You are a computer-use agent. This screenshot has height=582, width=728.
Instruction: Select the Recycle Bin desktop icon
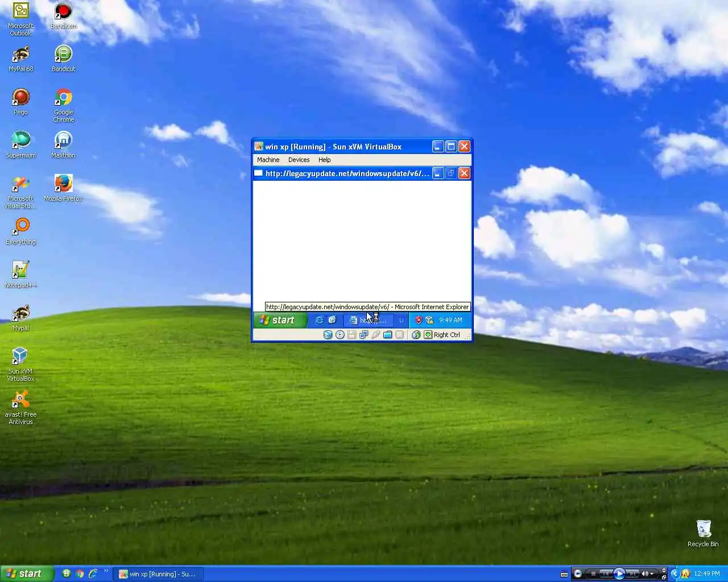coord(703,534)
